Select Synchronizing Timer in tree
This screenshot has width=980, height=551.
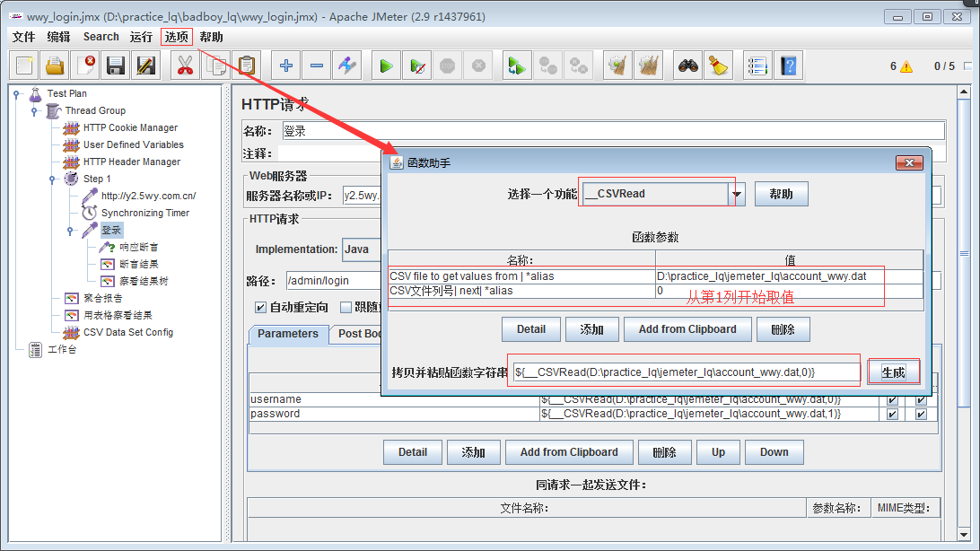[x=145, y=213]
